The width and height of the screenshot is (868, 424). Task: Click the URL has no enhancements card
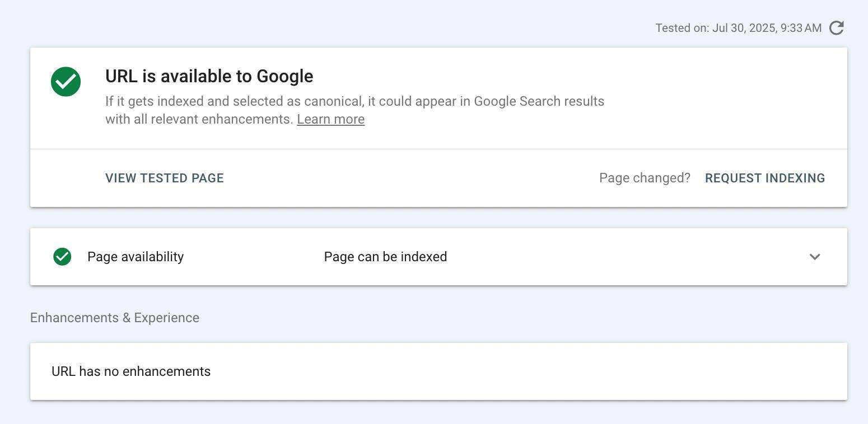point(131,371)
